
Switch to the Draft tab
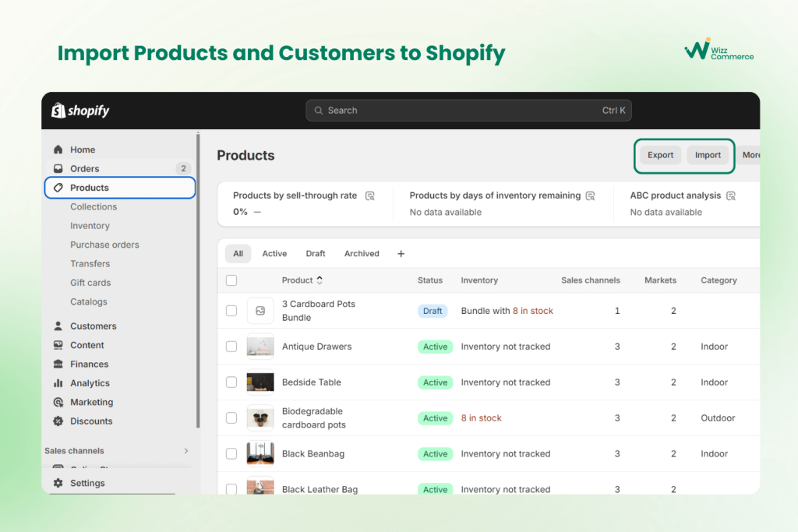pyautogui.click(x=316, y=253)
